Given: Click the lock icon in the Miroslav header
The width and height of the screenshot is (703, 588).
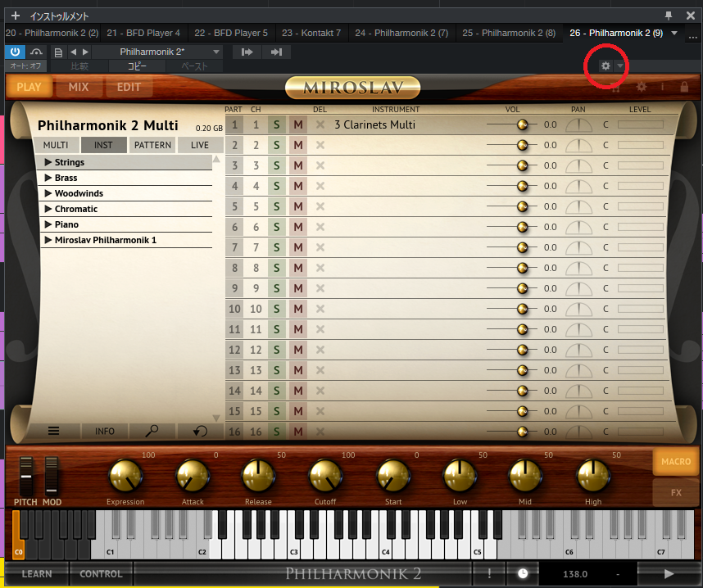Looking at the screenshot, I should click(684, 87).
